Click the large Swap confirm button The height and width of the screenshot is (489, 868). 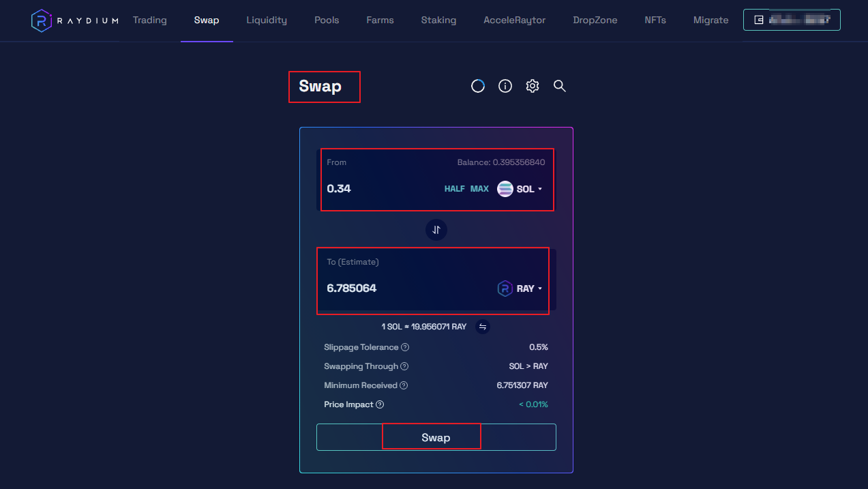(436, 437)
